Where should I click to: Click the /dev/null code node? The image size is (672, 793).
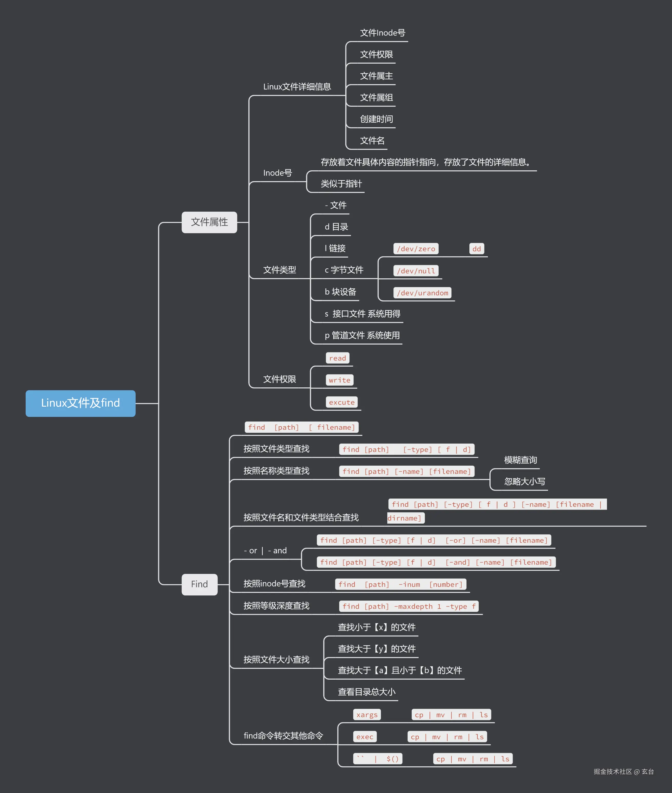[x=416, y=271]
